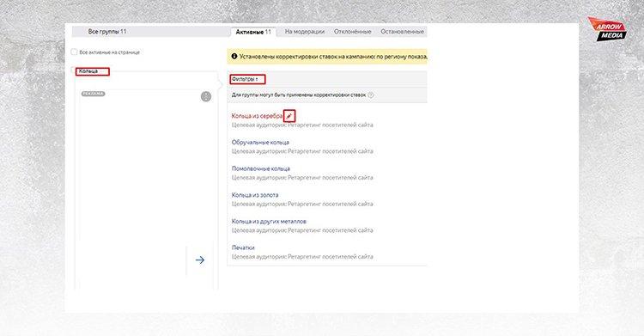This screenshot has height=336, width=644.
Task: Click the audience line under «Кольца из серебра»
Action: coord(302,125)
